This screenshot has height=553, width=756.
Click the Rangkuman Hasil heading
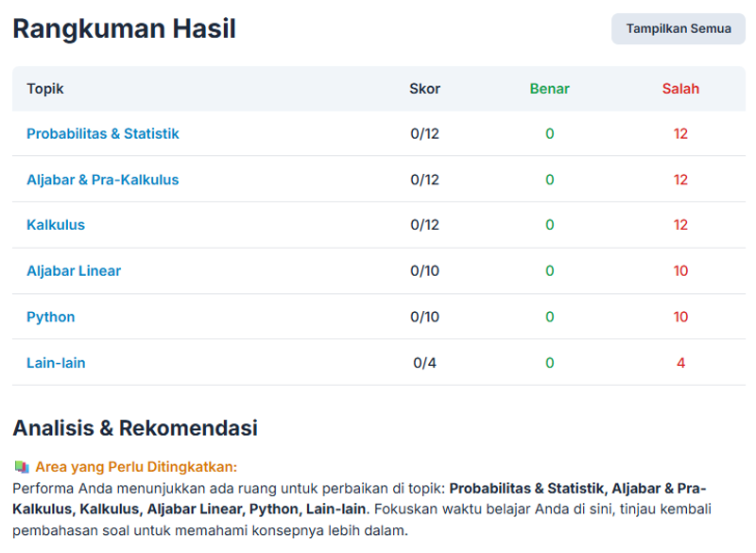point(124,29)
